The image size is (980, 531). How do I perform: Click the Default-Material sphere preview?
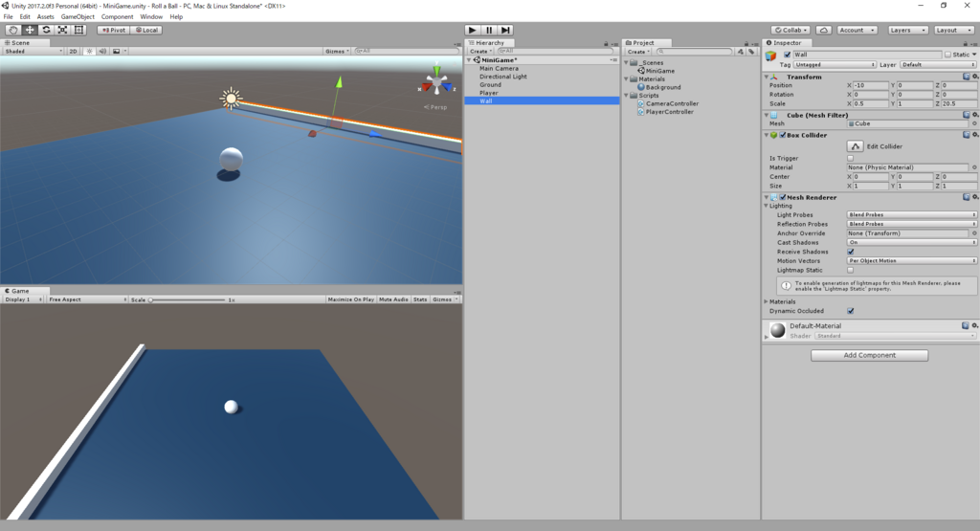pyautogui.click(x=777, y=330)
